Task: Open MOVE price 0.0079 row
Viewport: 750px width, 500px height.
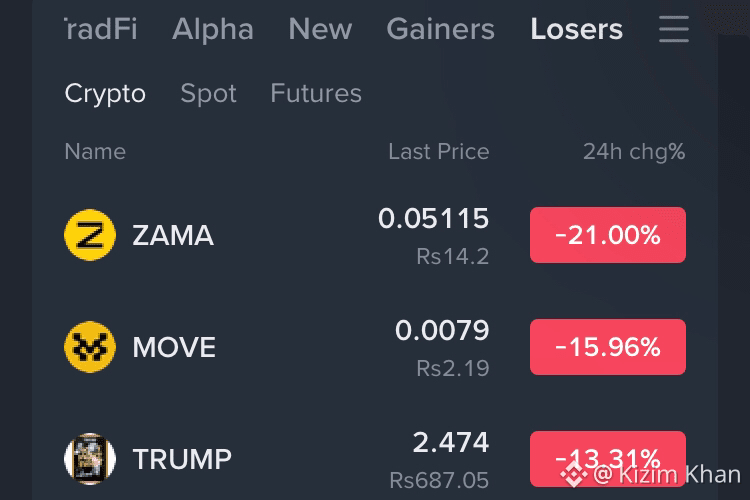Action: [375, 347]
